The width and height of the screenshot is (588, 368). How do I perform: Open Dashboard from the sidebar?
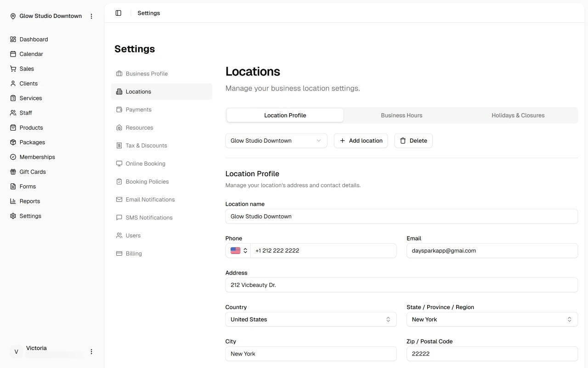34,39
